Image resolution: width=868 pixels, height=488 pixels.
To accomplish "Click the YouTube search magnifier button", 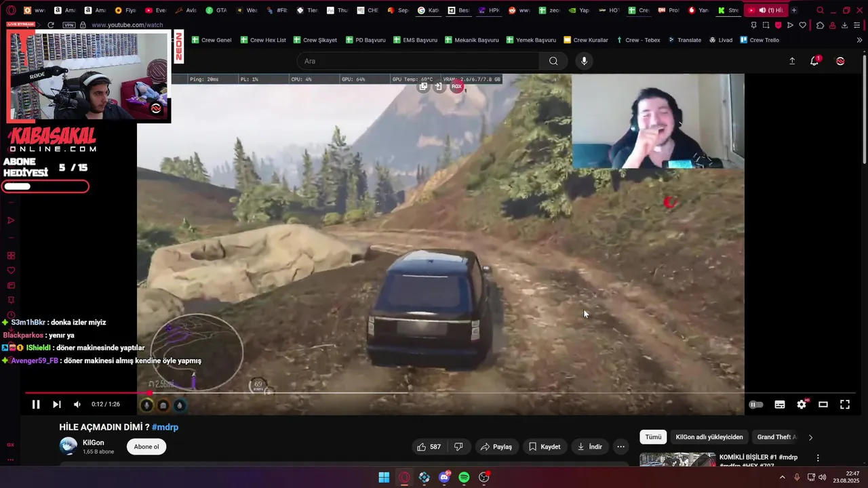I will (x=553, y=61).
